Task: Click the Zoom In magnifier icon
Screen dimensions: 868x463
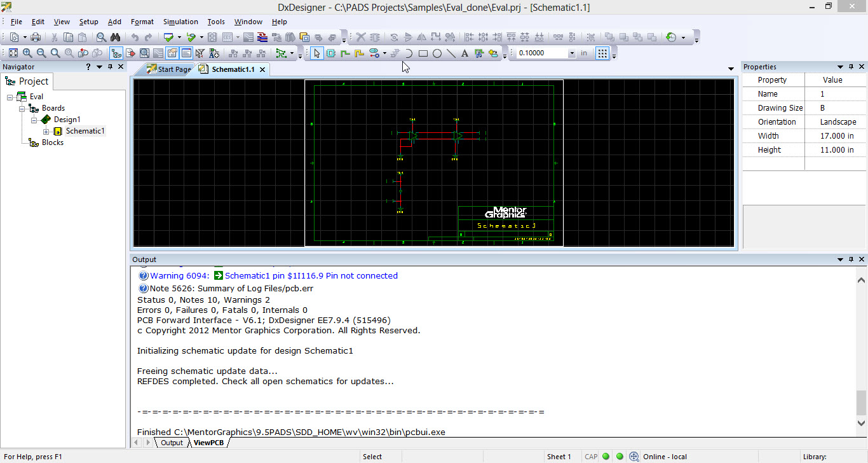Action: (27, 53)
